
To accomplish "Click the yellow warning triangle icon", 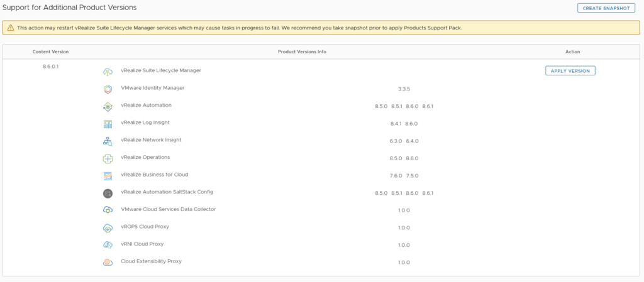I will click(11, 28).
